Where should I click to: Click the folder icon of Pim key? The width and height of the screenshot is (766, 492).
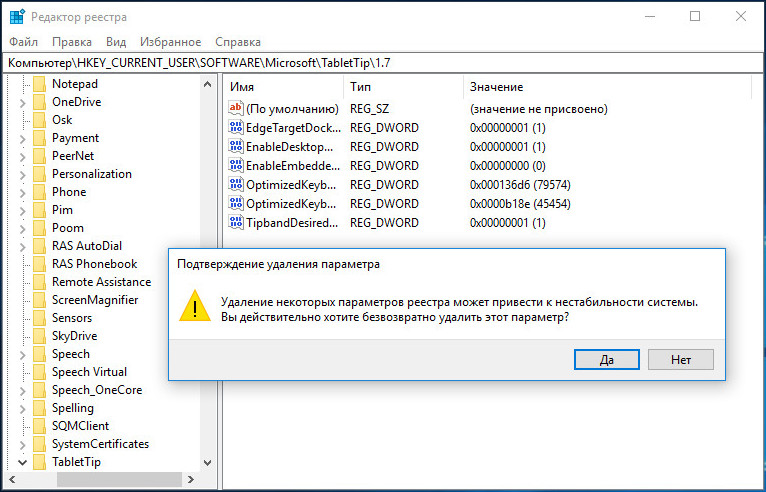pos(40,210)
